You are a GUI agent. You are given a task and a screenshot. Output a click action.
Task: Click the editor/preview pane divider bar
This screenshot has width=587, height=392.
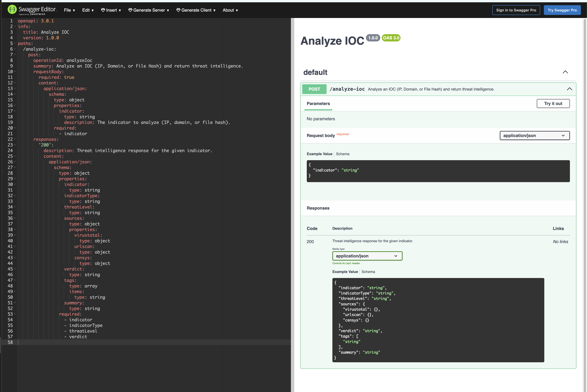(292, 200)
